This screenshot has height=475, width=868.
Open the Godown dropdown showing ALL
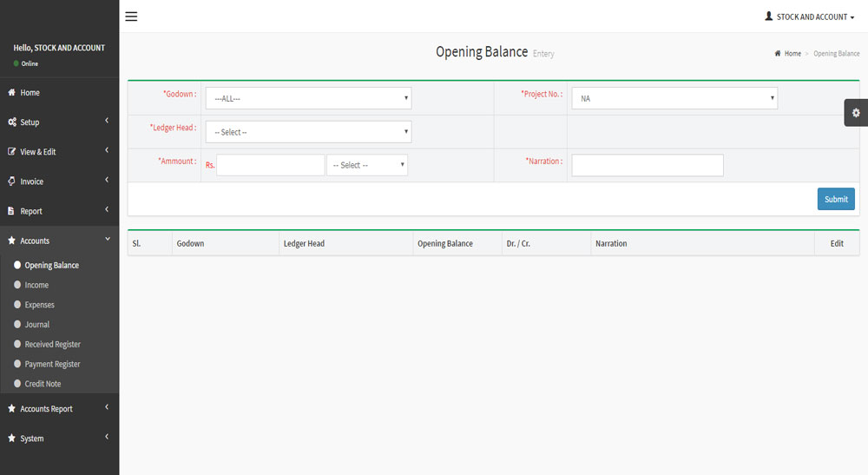pyautogui.click(x=308, y=98)
